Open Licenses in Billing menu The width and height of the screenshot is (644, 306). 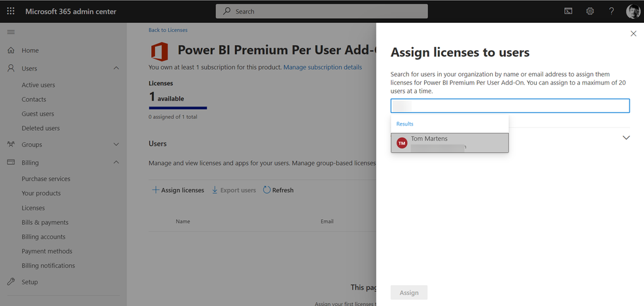tap(33, 208)
